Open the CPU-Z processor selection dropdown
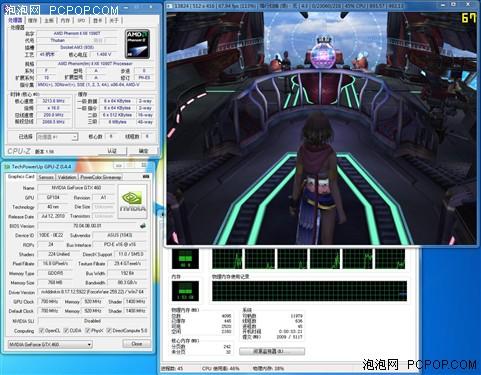The width and height of the screenshot is (481, 375). [57, 137]
